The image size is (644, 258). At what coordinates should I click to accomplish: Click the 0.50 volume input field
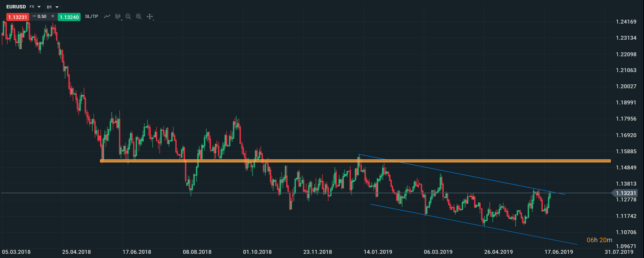pos(42,17)
